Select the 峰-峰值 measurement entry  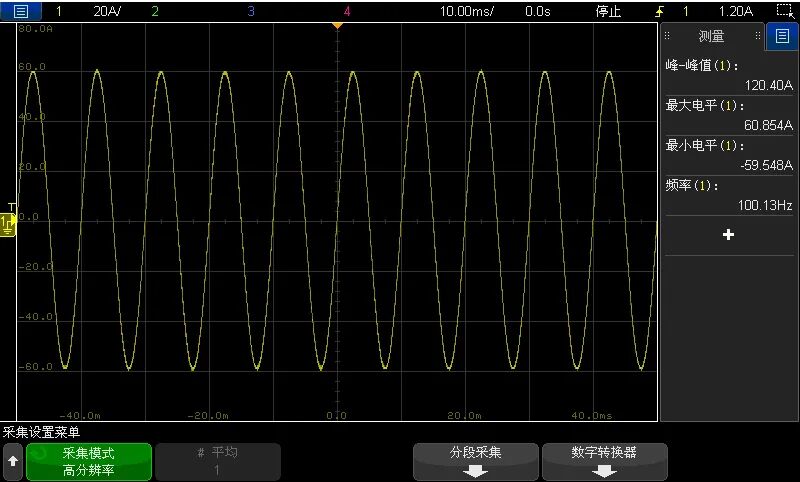(x=728, y=75)
